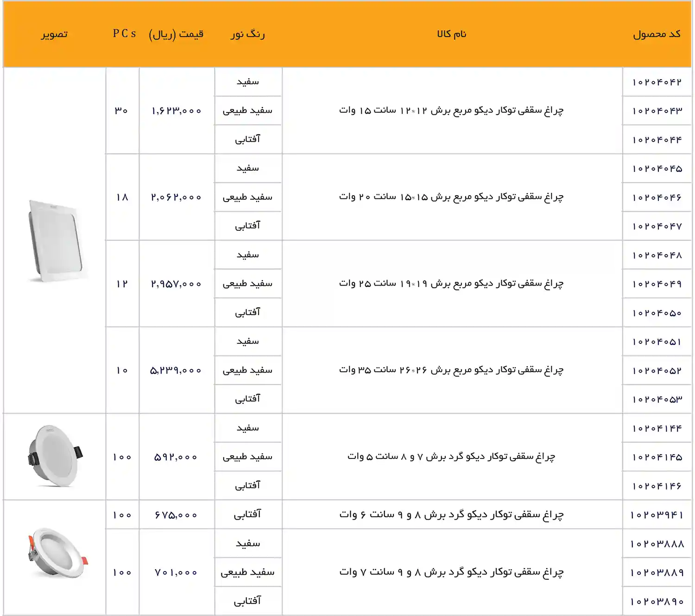Select product code ۱۰۲۰۴۰۴۲
The width and height of the screenshot is (695, 616).
coord(657,82)
